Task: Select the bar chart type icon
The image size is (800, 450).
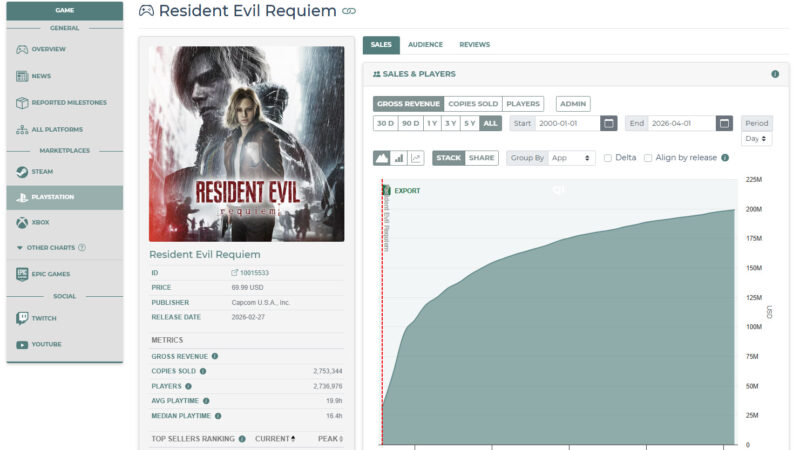Action: tap(399, 158)
